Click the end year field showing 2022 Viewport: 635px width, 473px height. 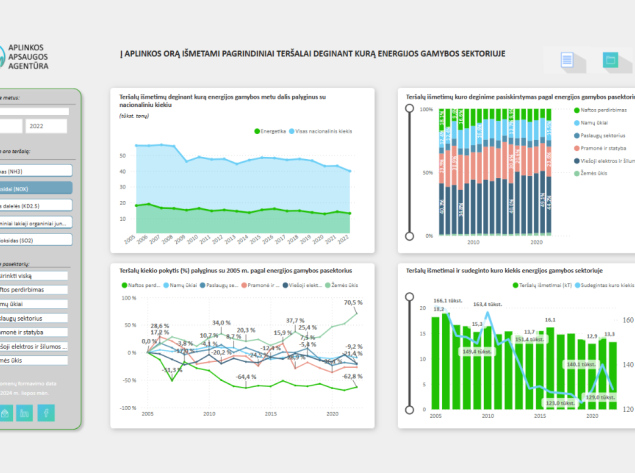click(46, 126)
